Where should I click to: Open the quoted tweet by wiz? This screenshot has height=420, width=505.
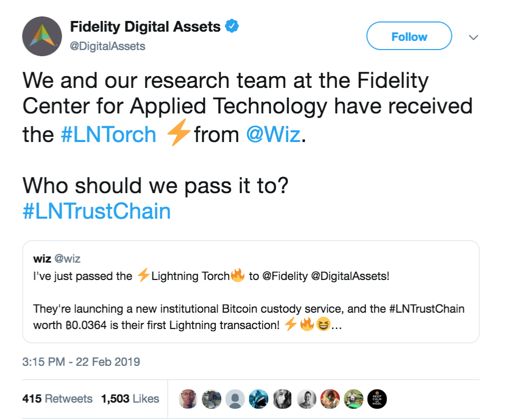tap(250, 292)
